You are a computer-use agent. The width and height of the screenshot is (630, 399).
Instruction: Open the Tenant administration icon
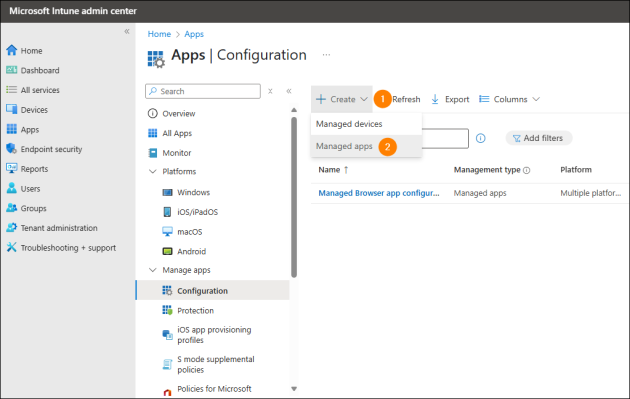(x=12, y=227)
